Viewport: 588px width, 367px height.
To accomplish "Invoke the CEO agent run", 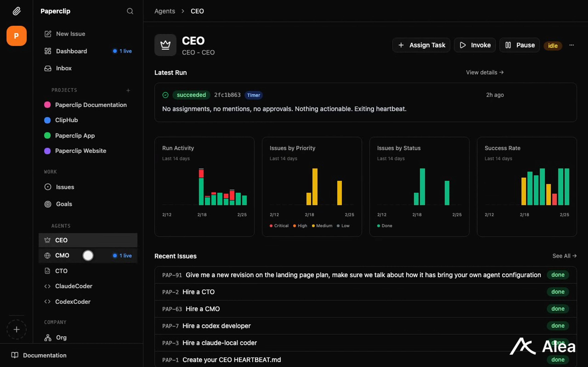I will 475,45.
